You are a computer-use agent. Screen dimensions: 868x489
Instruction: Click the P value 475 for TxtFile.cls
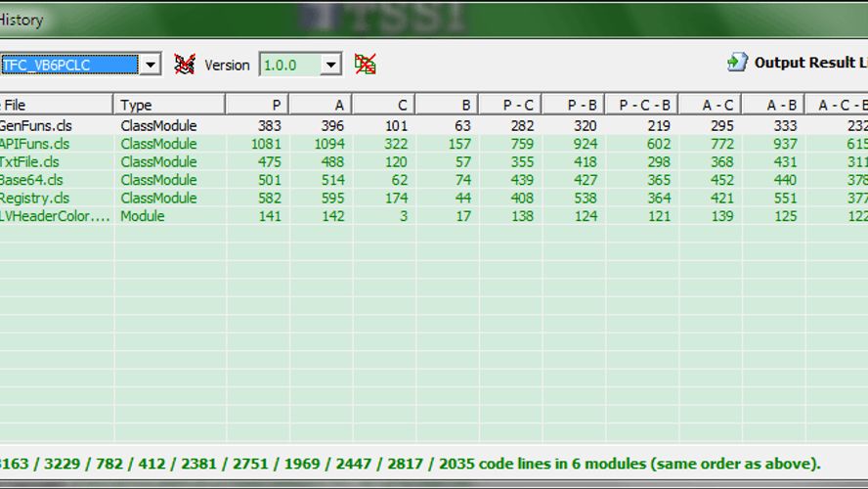click(270, 162)
